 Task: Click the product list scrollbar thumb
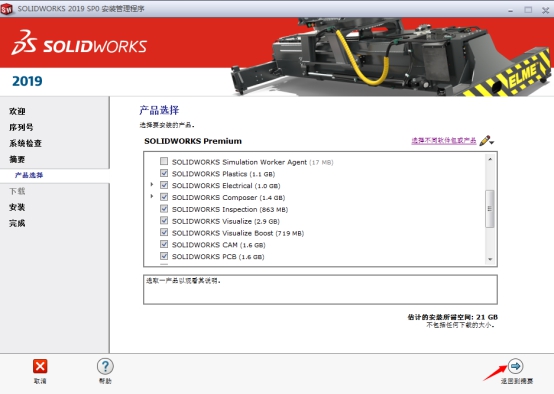click(490, 209)
